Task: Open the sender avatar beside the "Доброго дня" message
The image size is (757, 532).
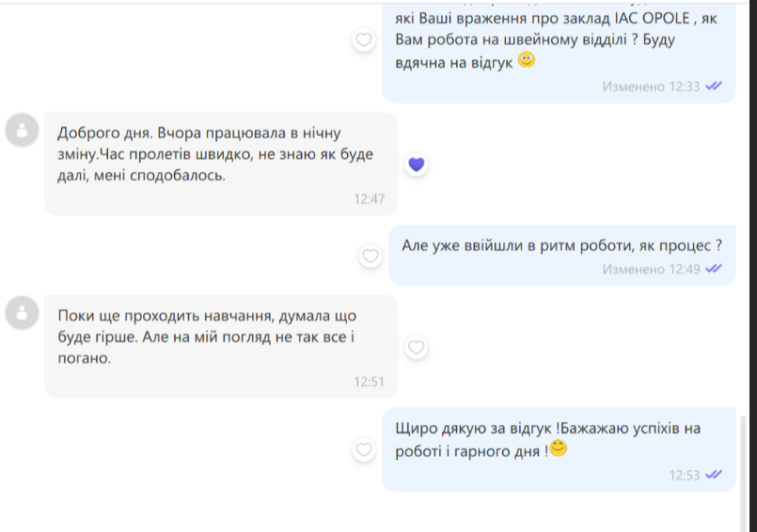Action: (22, 130)
